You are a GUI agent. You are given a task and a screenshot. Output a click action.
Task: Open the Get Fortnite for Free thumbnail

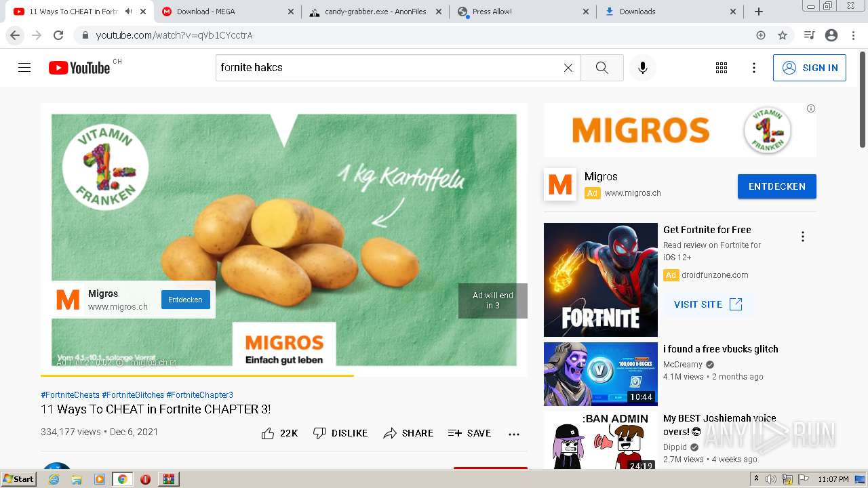[601, 280]
